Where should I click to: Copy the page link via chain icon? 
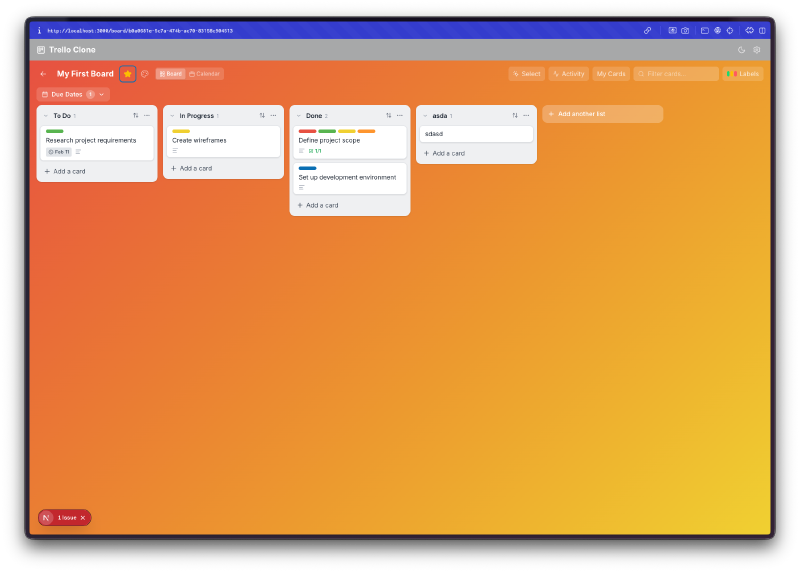(648, 31)
